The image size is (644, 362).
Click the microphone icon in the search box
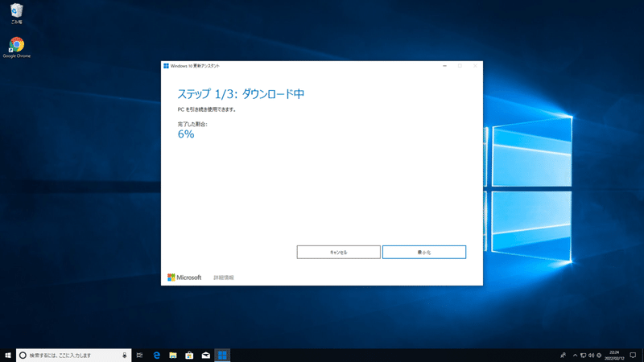tap(125, 355)
